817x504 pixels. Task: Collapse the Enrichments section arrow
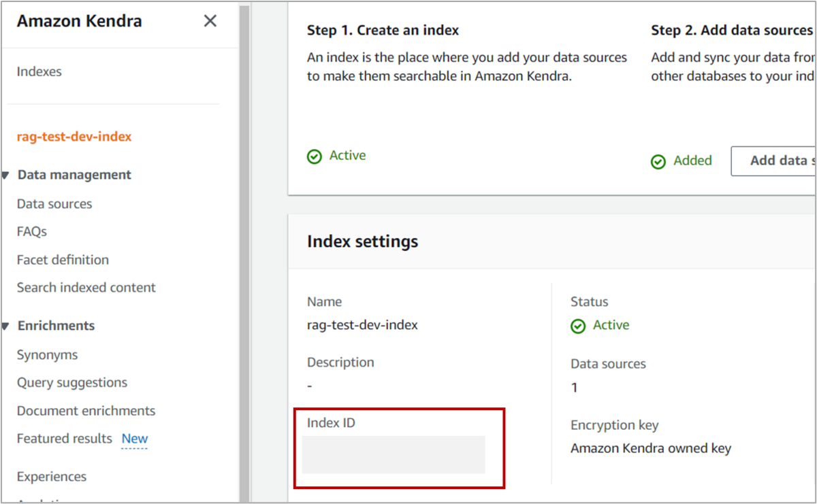5,326
